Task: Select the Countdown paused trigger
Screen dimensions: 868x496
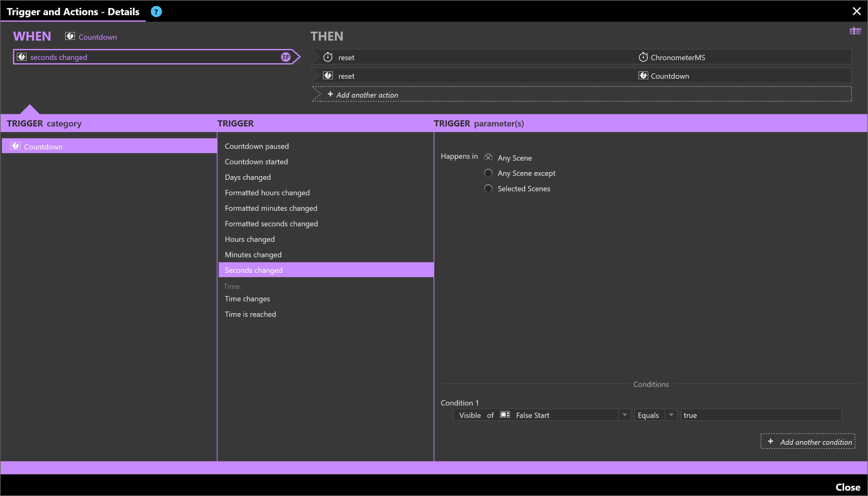Action: point(326,146)
